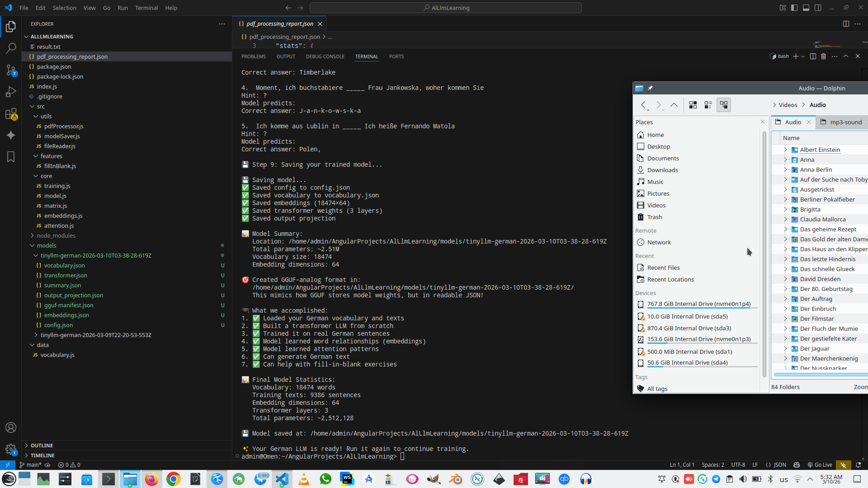Expand the Albert Einstein folder tree
Viewport: 868px width, 488px height.
point(785,150)
